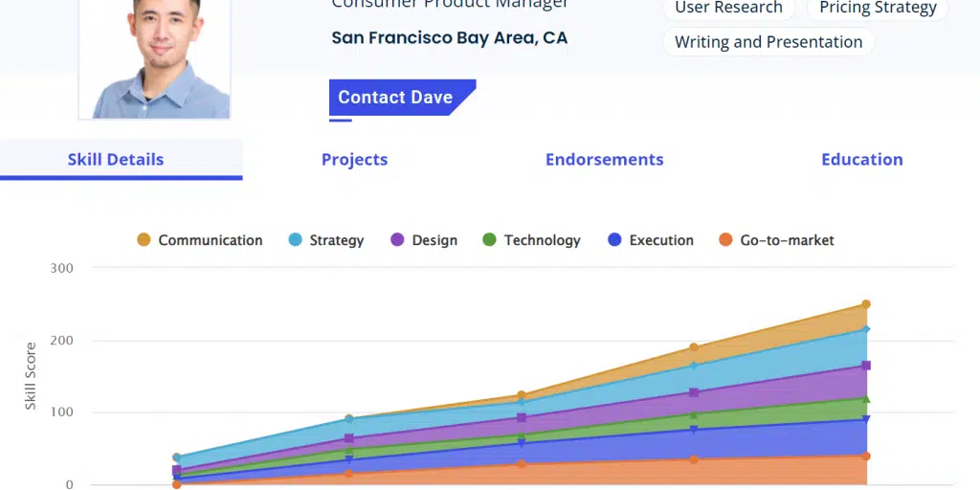Click Dave's profile photo
The width and height of the screenshot is (980, 490).
tap(154, 57)
